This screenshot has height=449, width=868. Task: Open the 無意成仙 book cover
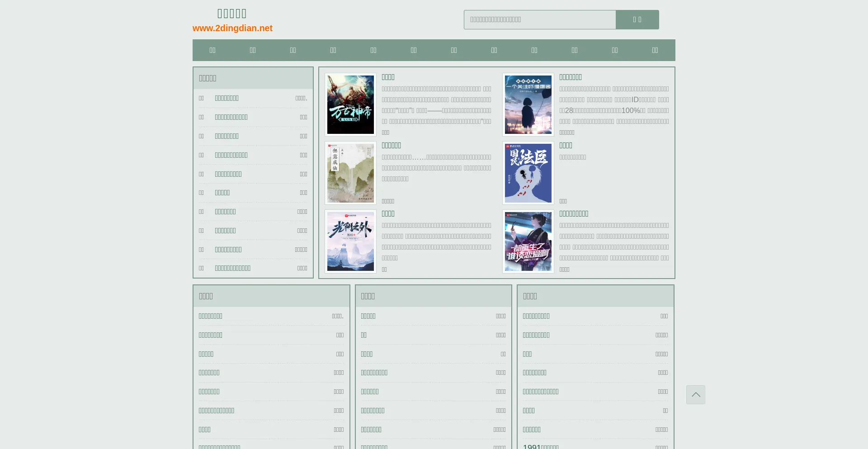tap(350, 173)
